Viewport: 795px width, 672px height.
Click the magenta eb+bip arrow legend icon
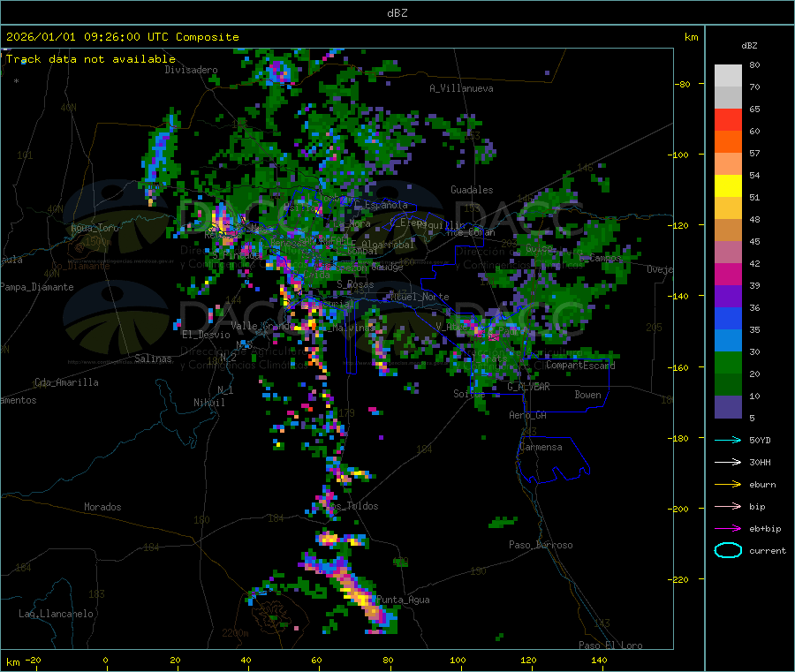point(728,528)
